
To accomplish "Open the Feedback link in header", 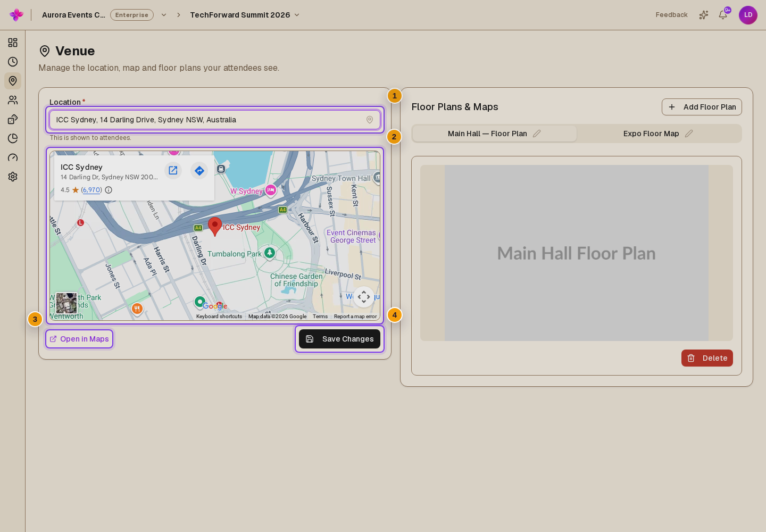I will (671, 15).
